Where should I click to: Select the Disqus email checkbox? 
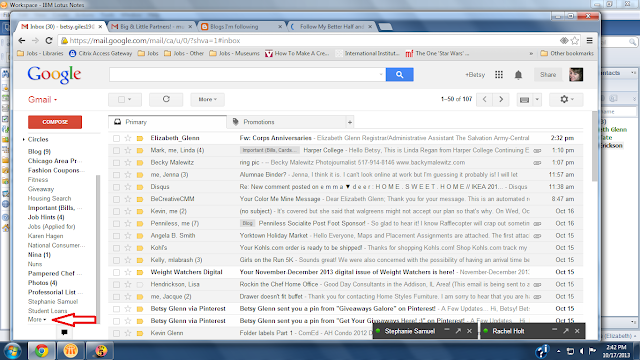tap(116, 187)
